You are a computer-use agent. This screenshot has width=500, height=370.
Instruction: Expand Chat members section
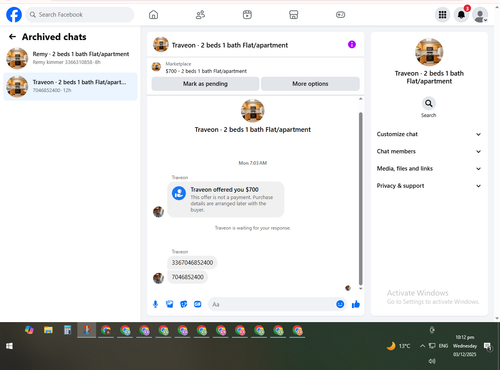pos(429,151)
